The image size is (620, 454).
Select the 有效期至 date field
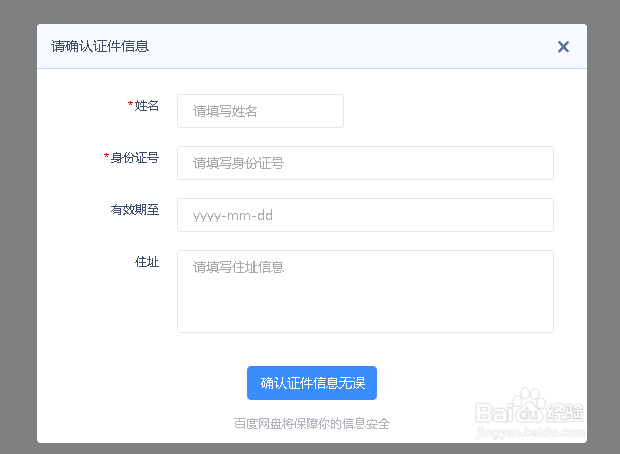click(x=365, y=215)
